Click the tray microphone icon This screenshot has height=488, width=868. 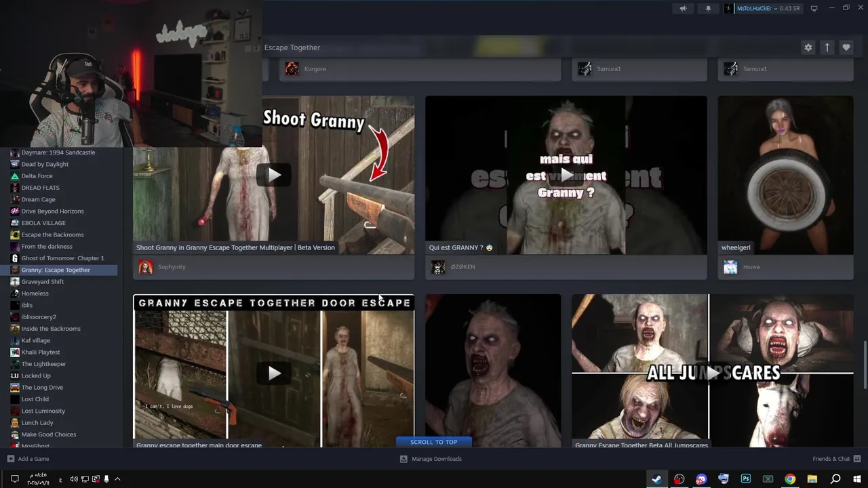point(106,479)
